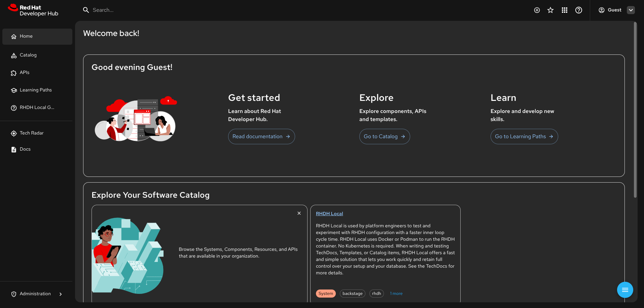Click the Administration shield icon
This screenshot has width=644, height=308.
point(14,294)
